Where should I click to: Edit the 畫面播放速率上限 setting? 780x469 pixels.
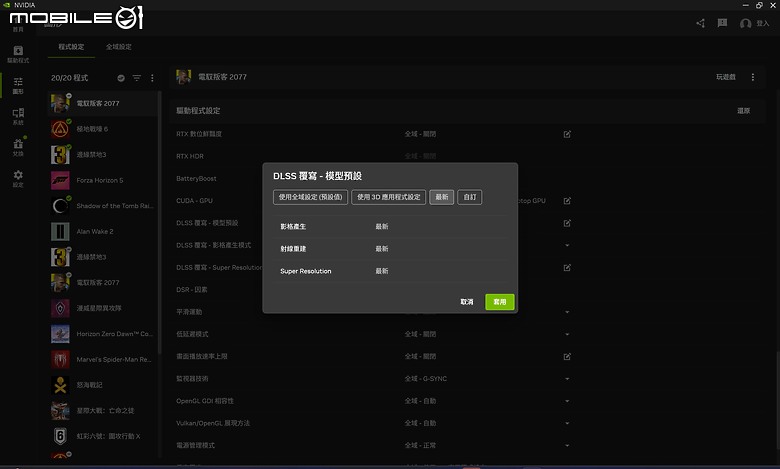(567, 357)
